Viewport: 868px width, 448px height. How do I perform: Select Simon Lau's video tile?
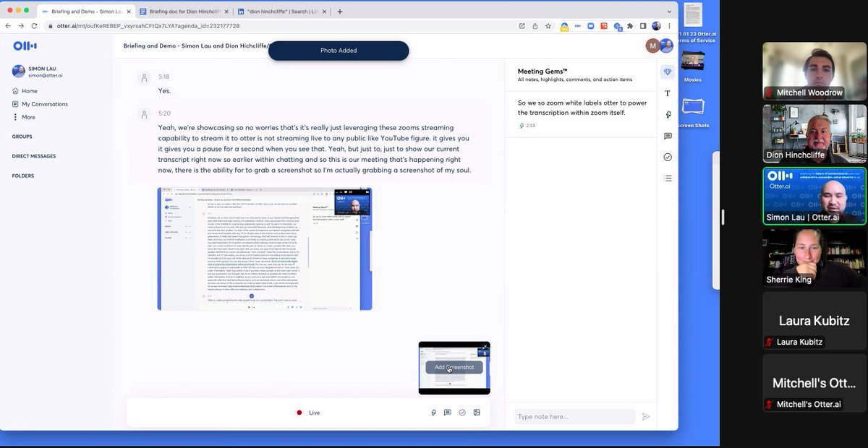[x=814, y=197]
